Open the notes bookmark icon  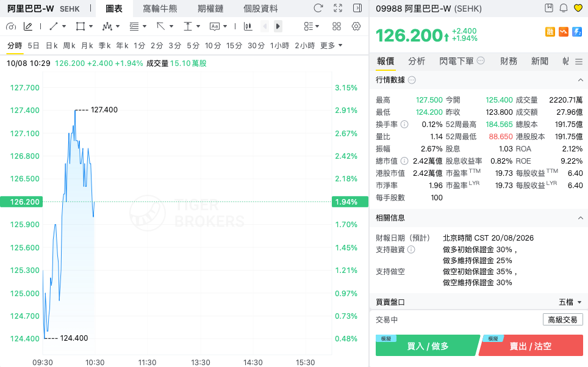(x=549, y=8)
